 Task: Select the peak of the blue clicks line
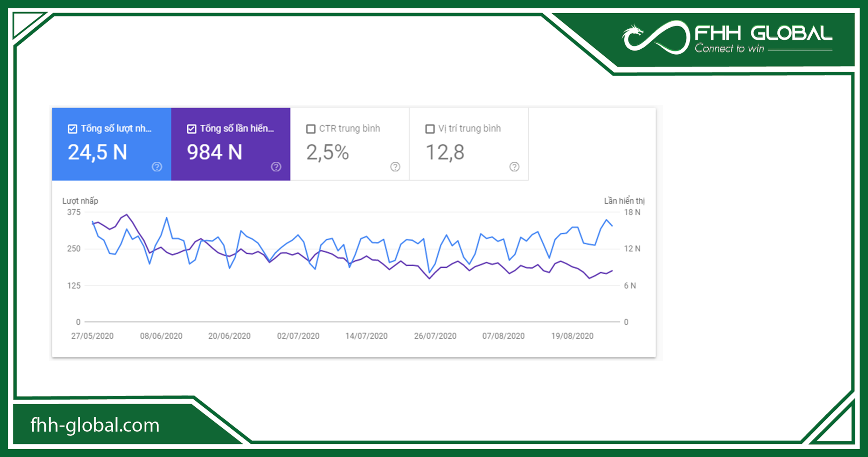[167, 218]
